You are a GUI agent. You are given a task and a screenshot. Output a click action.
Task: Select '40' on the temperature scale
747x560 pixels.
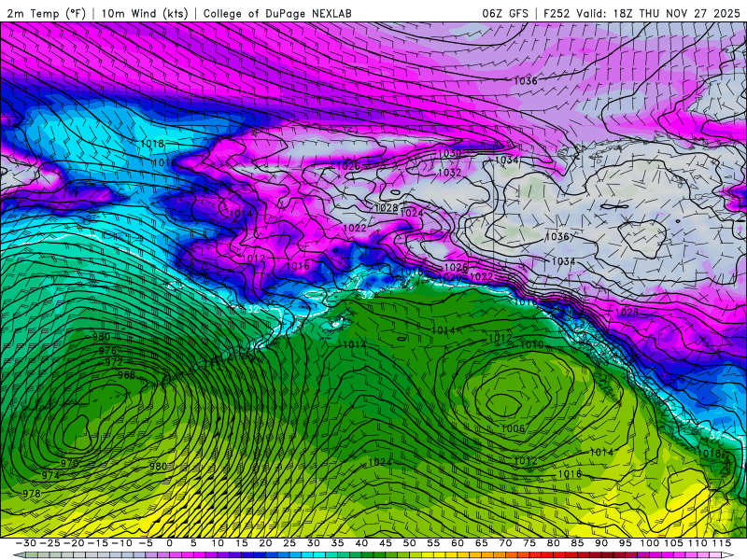(361, 543)
